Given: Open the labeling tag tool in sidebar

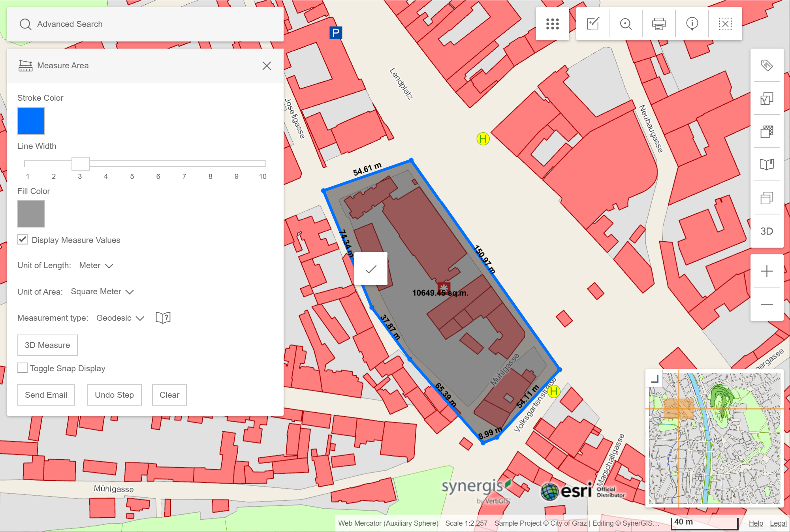Looking at the screenshot, I should pyautogui.click(x=767, y=66).
